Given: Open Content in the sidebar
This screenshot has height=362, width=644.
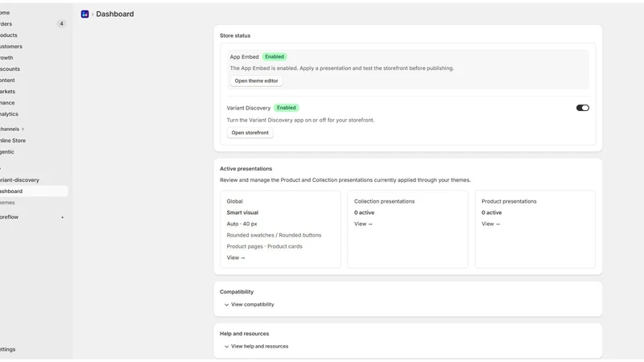Looking at the screenshot, I should [x=7, y=80].
